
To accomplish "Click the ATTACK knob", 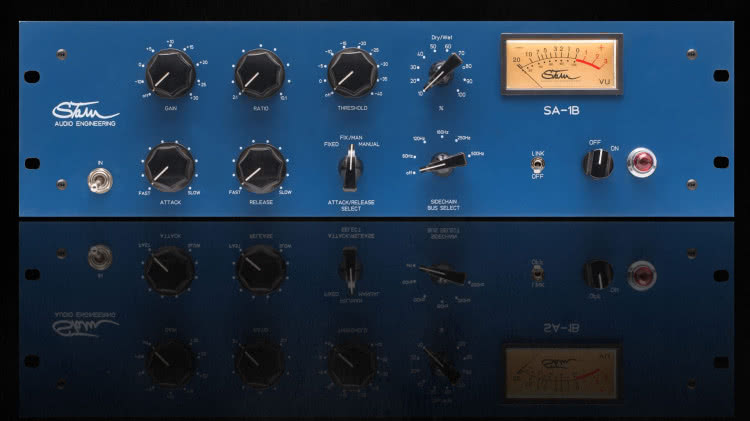I will pyautogui.click(x=170, y=167).
